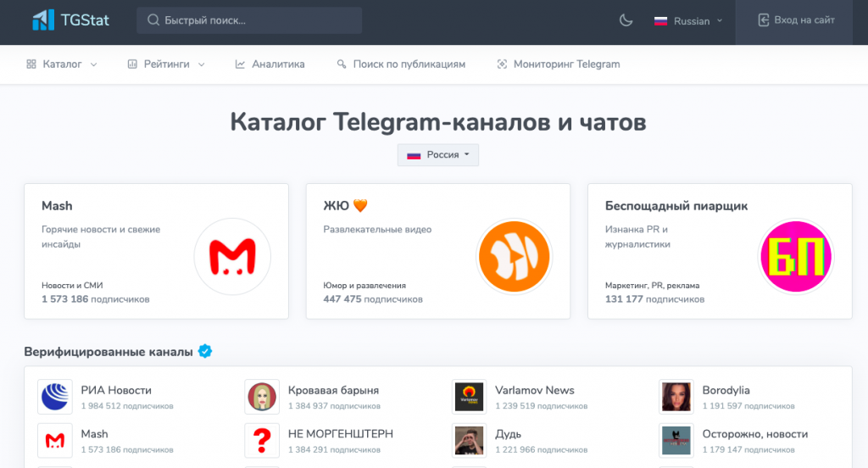Image resolution: width=868 pixels, height=468 pixels.
Task: Click Юмор и развлечения category label
Action: point(364,285)
